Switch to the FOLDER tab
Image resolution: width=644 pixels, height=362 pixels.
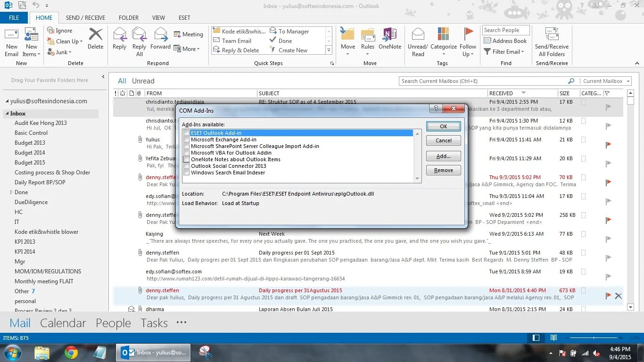point(129,18)
